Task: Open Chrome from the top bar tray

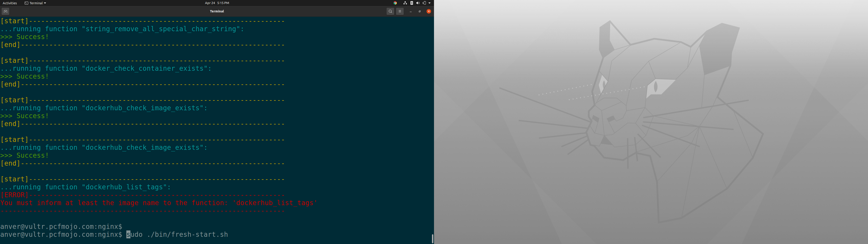Action: [x=395, y=3]
